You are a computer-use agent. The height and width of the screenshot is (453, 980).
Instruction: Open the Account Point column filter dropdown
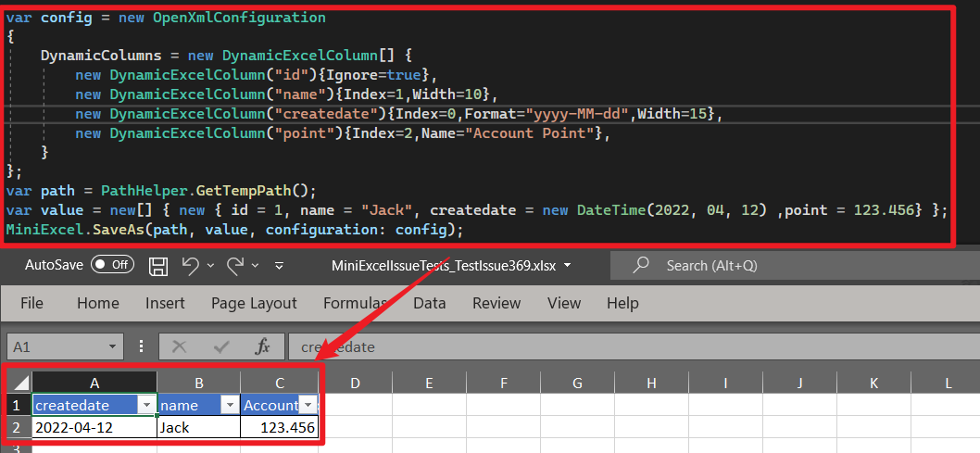point(308,406)
